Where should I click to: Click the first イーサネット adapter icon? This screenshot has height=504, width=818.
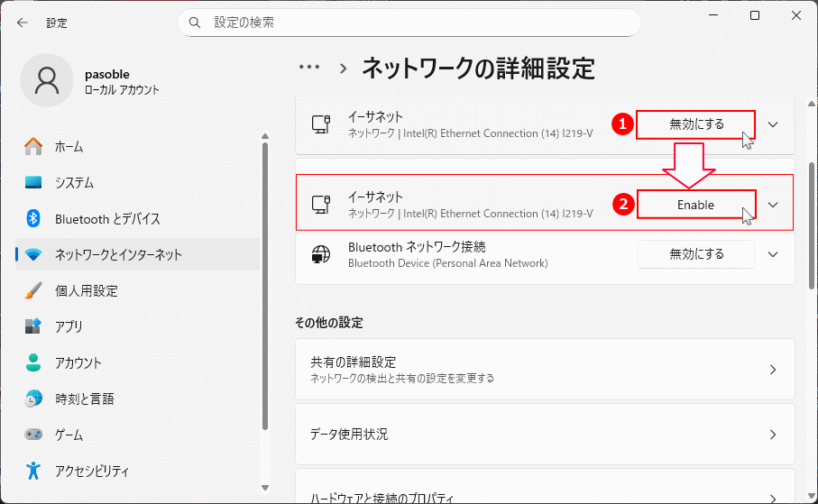coord(320,124)
